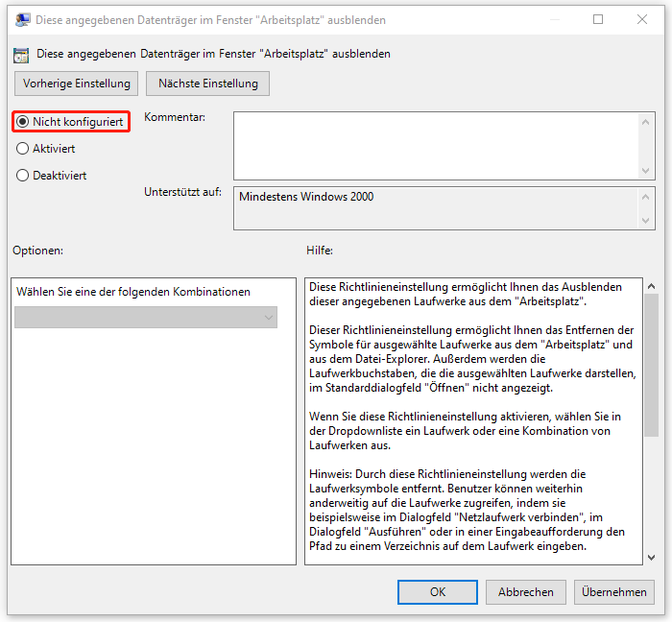Click help paragraph starting 'Hinweis: Durch diese'
This screenshot has width=672, height=622.
(x=467, y=511)
